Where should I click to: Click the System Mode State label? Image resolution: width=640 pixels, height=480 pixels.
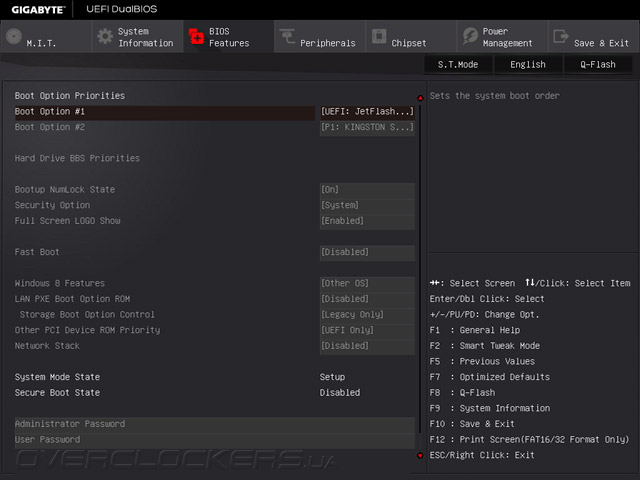pyautogui.click(x=57, y=377)
